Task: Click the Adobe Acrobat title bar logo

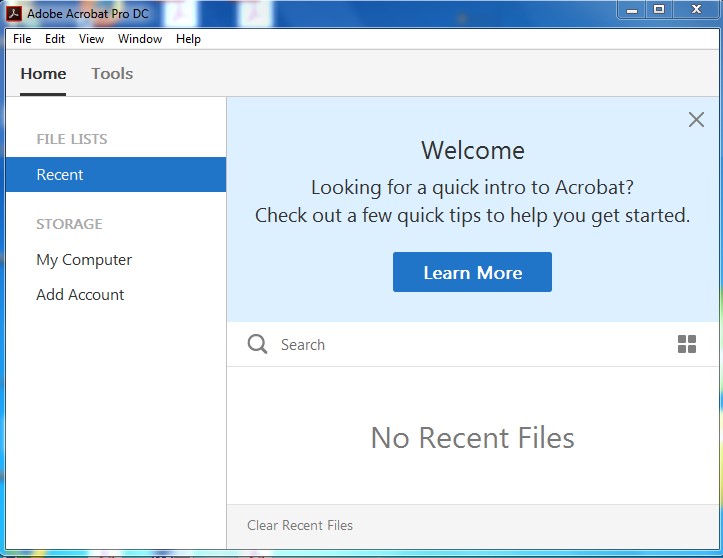Action: 13,13
